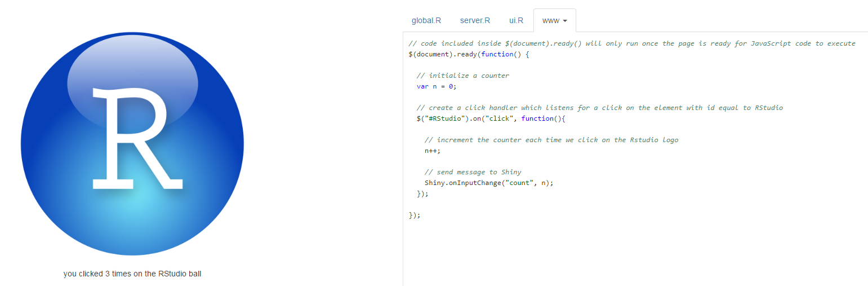Click the 'you clicked 3 times' text
Screen dimensions: 868x286
coord(132,274)
